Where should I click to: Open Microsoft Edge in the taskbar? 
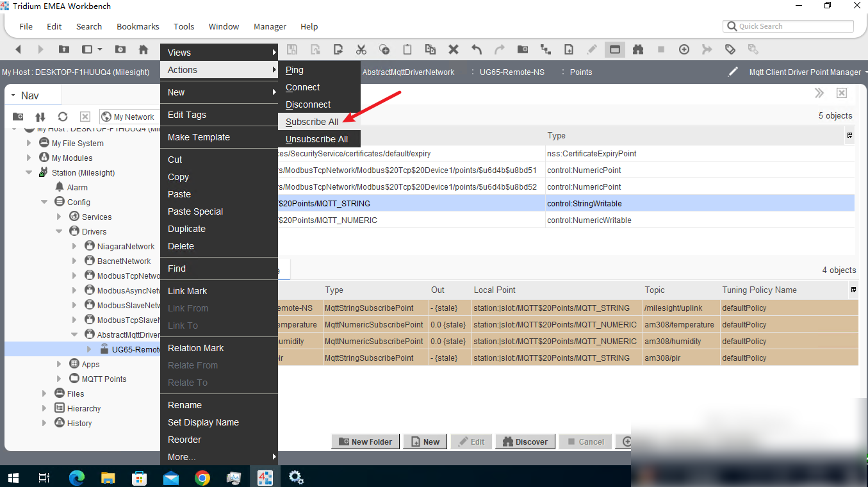tap(77, 477)
